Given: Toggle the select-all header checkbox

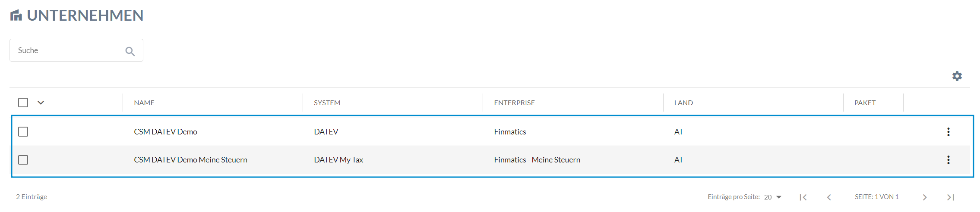Looking at the screenshot, I should (x=23, y=103).
